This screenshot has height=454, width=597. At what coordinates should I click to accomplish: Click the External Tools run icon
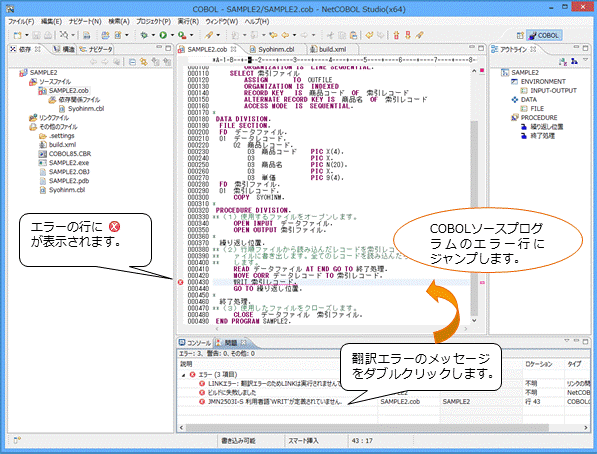182,35
